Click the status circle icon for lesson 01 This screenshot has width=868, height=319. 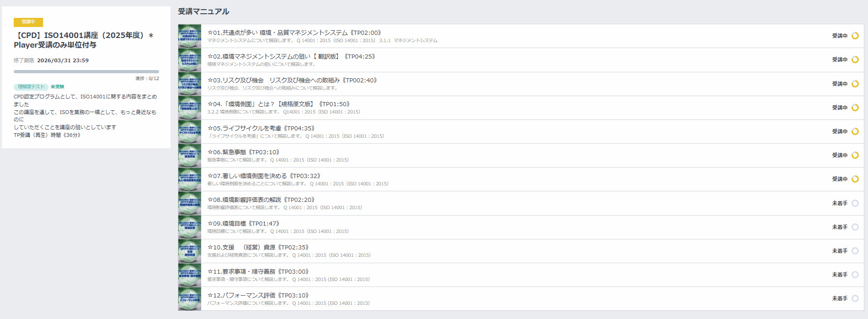click(x=855, y=36)
